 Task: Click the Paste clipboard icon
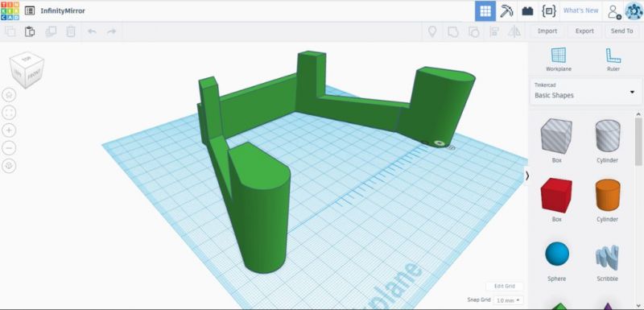30,31
